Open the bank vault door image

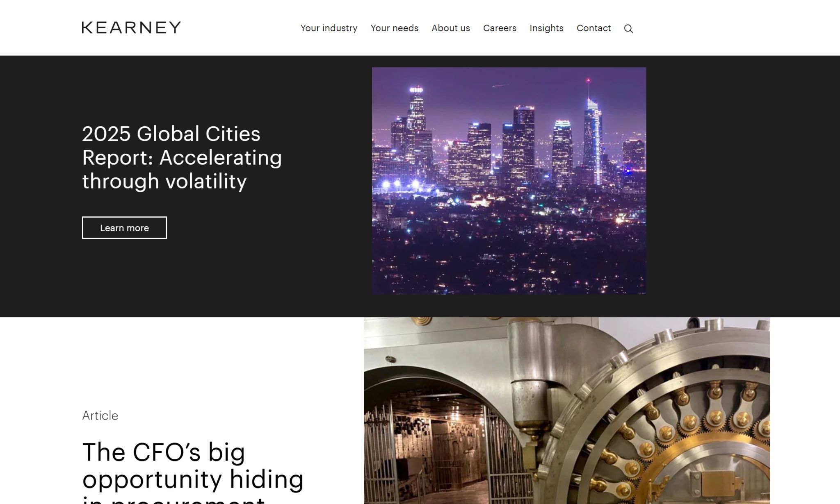(567, 411)
